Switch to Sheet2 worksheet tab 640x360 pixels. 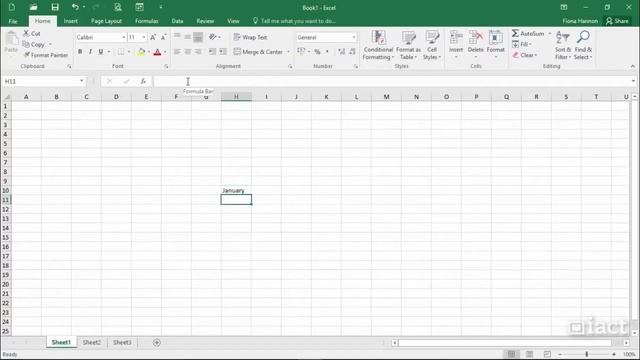(92, 342)
